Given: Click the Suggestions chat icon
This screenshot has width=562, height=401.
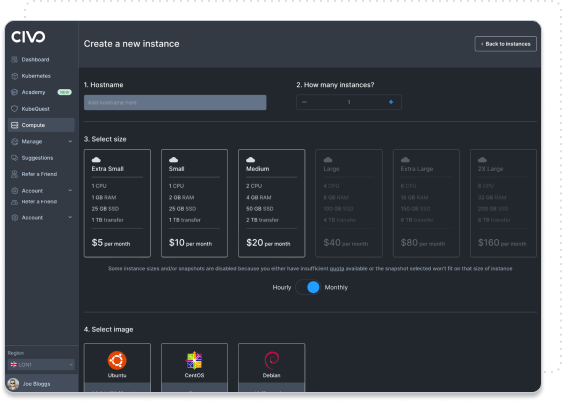Looking at the screenshot, I should click(x=14, y=158).
